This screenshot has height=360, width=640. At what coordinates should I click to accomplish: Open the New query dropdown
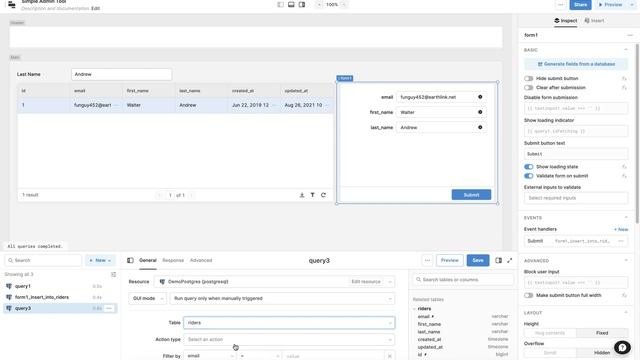pyautogui.click(x=100, y=260)
